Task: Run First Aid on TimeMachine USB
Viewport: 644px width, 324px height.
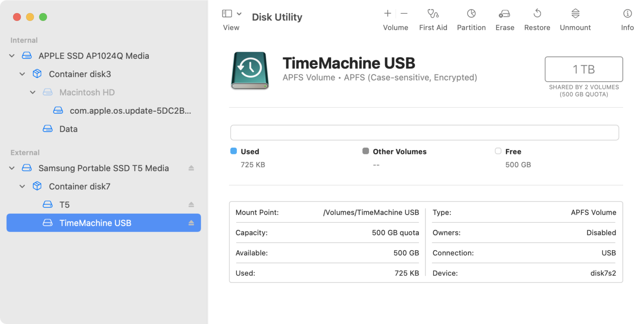Action: [433, 17]
